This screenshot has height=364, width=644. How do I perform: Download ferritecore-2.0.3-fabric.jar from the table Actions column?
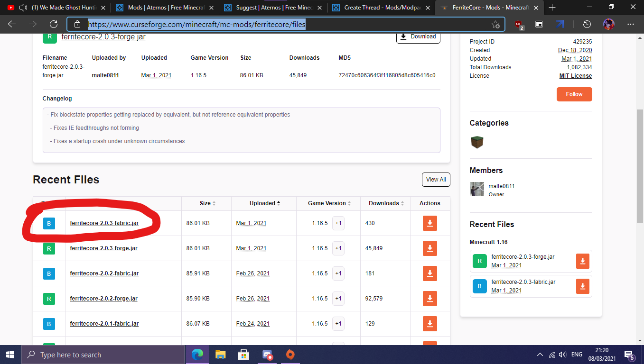point(430,223)
